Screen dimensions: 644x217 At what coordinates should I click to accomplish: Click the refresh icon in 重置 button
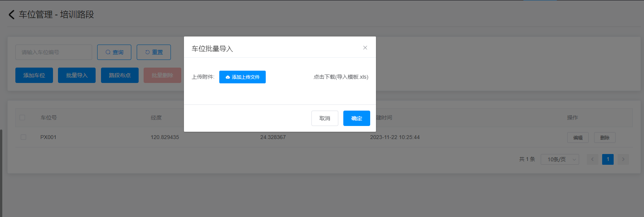(x=147, y=52)
